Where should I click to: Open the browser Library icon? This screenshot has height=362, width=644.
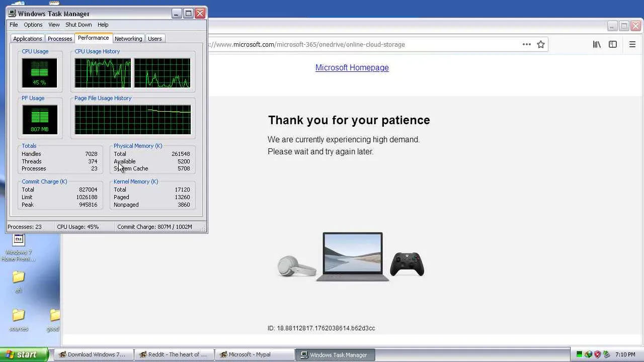tap(597, 44)
